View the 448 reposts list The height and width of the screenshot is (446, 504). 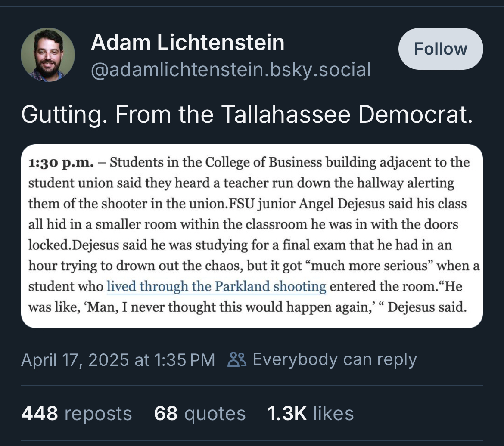click(x=76, y=413)
